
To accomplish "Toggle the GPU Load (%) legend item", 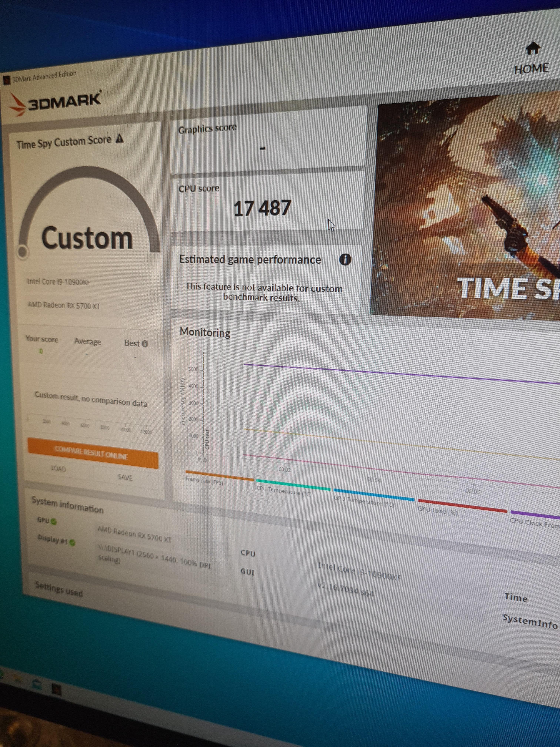I will click(x=462, y=508).
